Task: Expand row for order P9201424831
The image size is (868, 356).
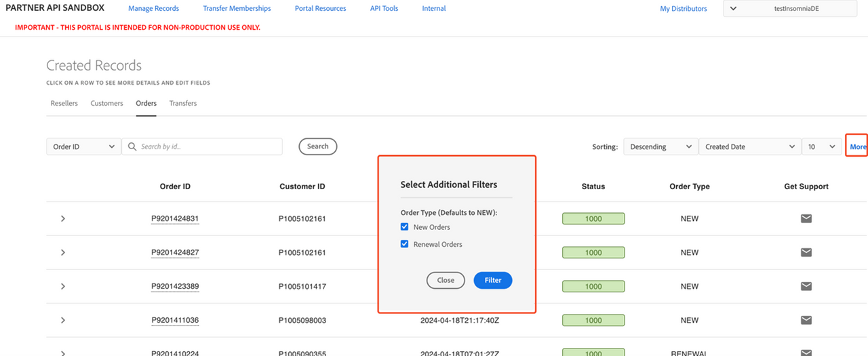Action: click(63, 218)
